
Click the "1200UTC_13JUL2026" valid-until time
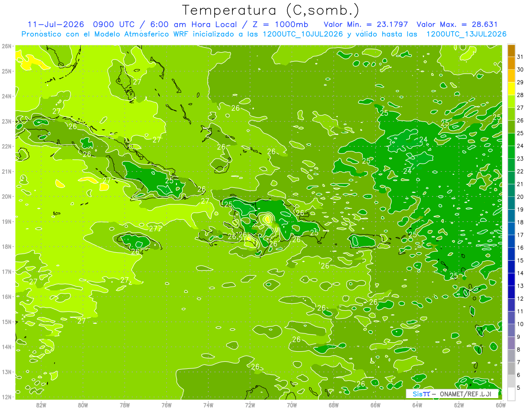click(466, 34)
